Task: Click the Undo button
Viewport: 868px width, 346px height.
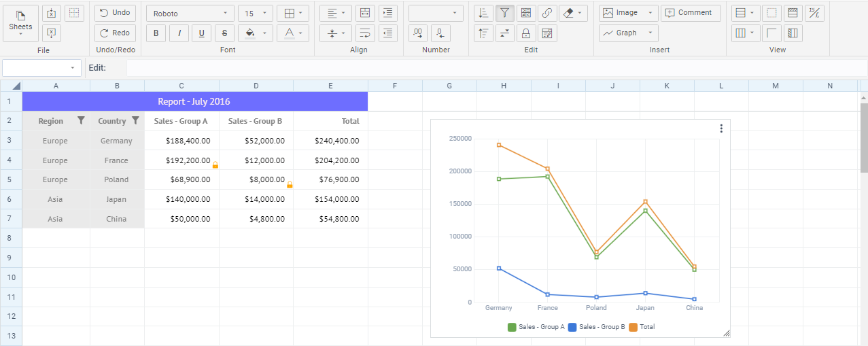Action: [115, 13]
